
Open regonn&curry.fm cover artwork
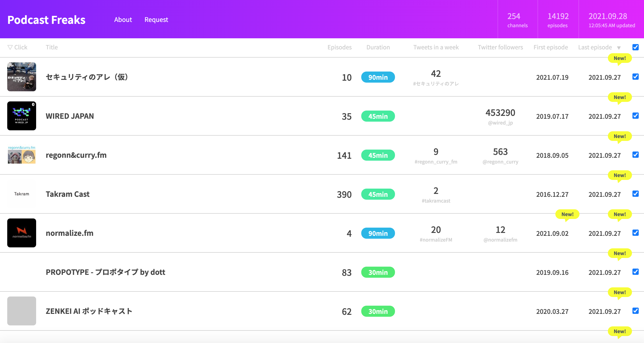click(21, 155)
